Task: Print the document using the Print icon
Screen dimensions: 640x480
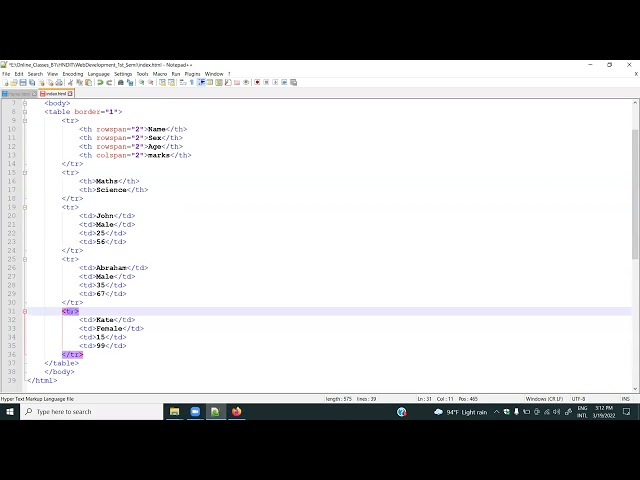Action: tap(59, 82)
